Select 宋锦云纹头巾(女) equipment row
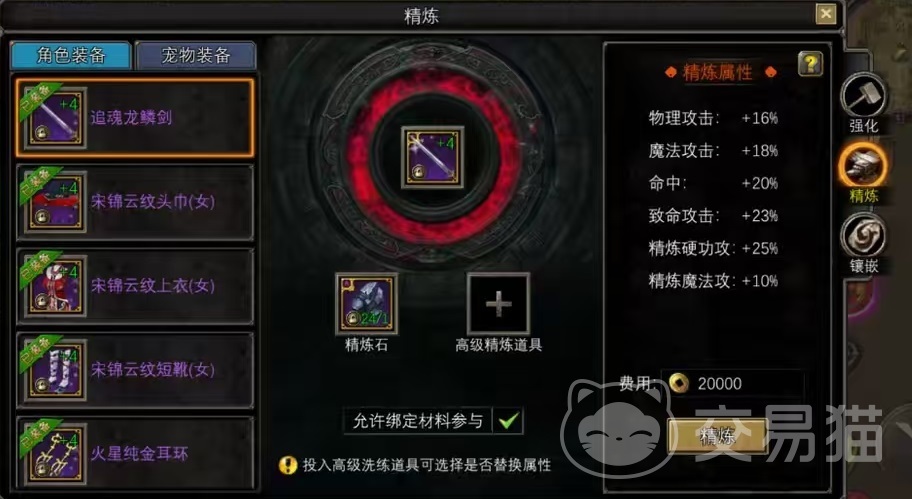Screen dimensions: 912x499 [x=135, y=202]
